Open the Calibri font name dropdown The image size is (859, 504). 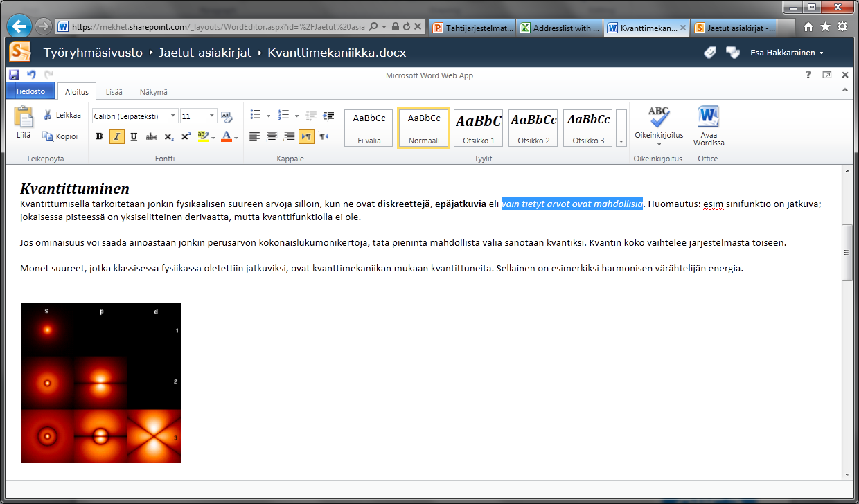[172, 116]
